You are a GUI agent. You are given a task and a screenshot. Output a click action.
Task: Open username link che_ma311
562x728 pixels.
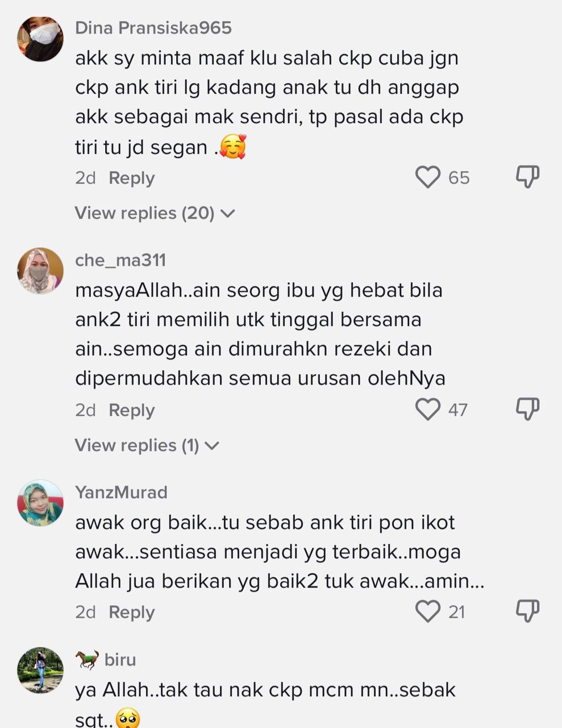point(120,260)
